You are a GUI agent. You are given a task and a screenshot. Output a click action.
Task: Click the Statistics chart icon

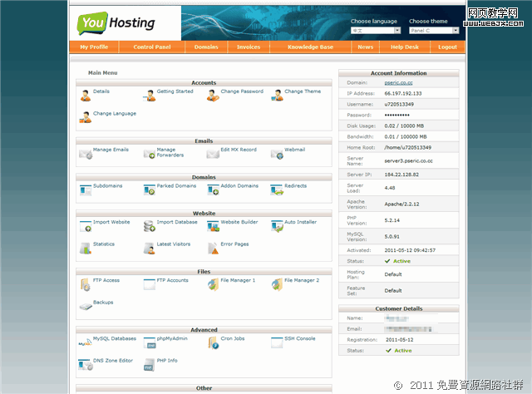point(86,248)
